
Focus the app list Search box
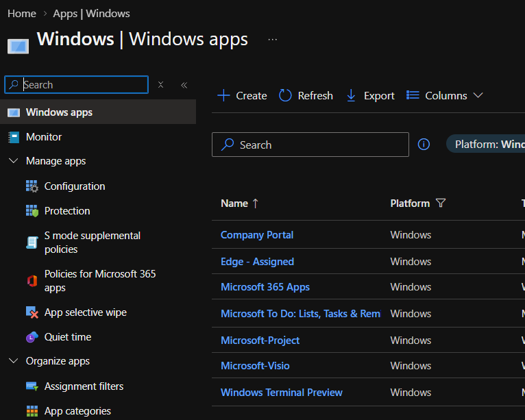pyautogui.click(x=310, y=145)
